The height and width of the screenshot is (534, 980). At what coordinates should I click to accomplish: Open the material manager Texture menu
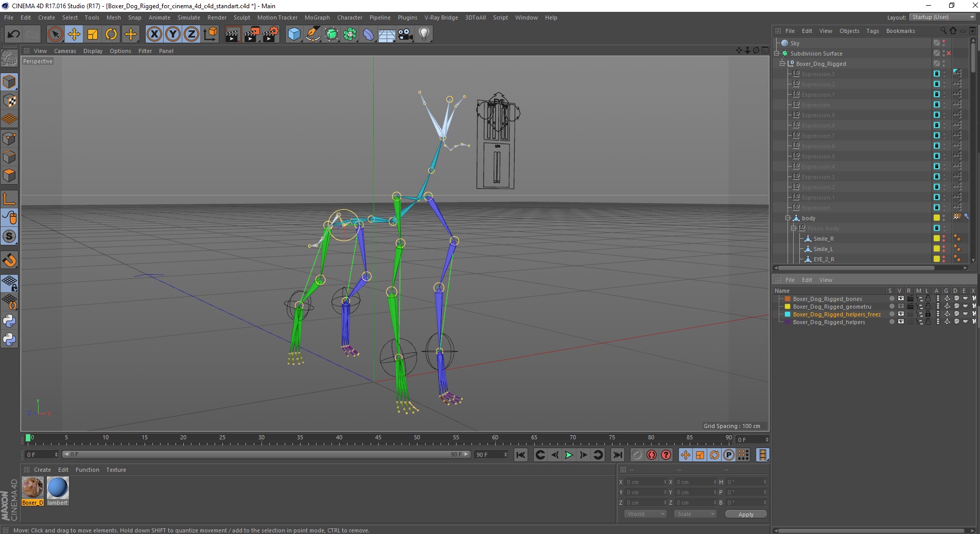(x=116, y=470)
